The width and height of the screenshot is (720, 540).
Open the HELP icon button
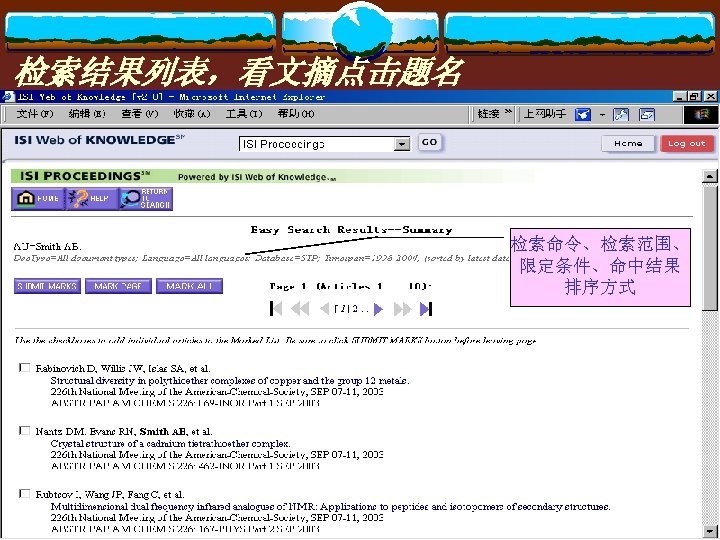91,199
